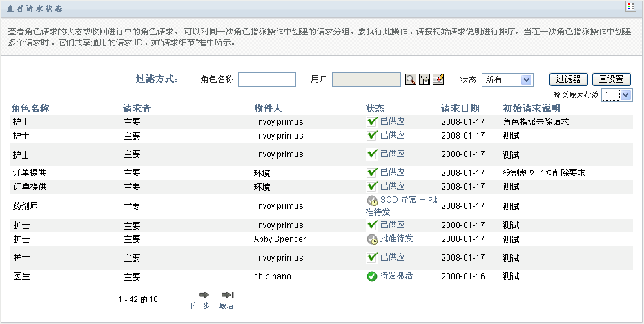
Task: Click the user history clipboard icon
Action: click(425, 79)
